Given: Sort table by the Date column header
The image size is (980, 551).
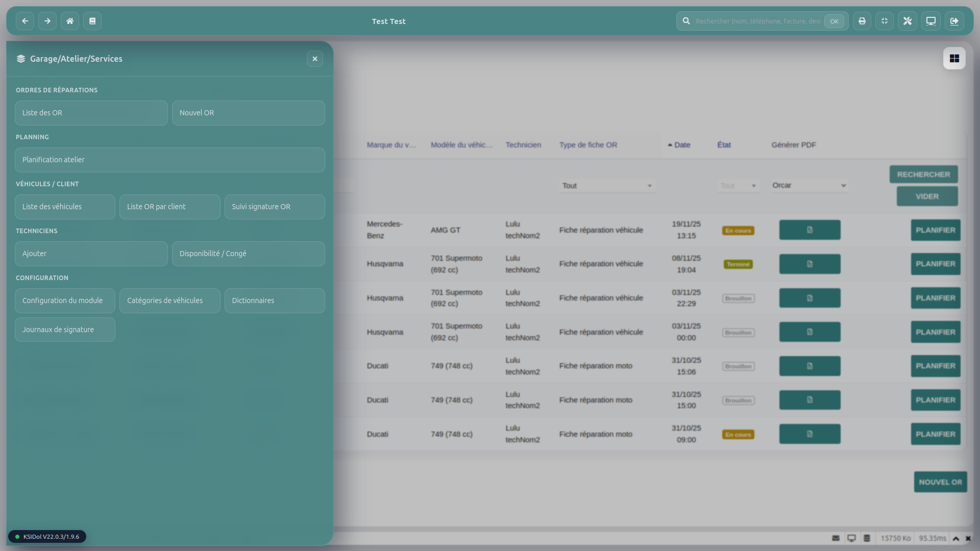Looking at the screenshot, I should coord(682,145).
